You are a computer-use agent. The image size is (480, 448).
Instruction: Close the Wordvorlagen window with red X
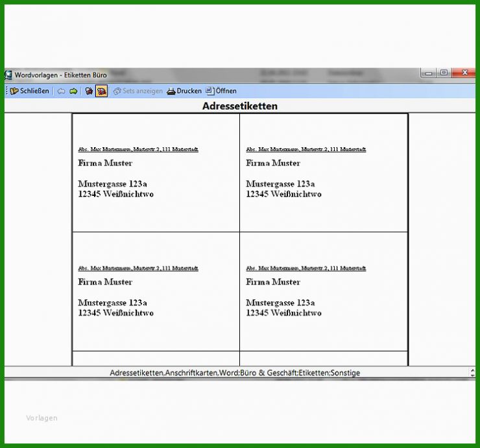[x=464, y=73]
